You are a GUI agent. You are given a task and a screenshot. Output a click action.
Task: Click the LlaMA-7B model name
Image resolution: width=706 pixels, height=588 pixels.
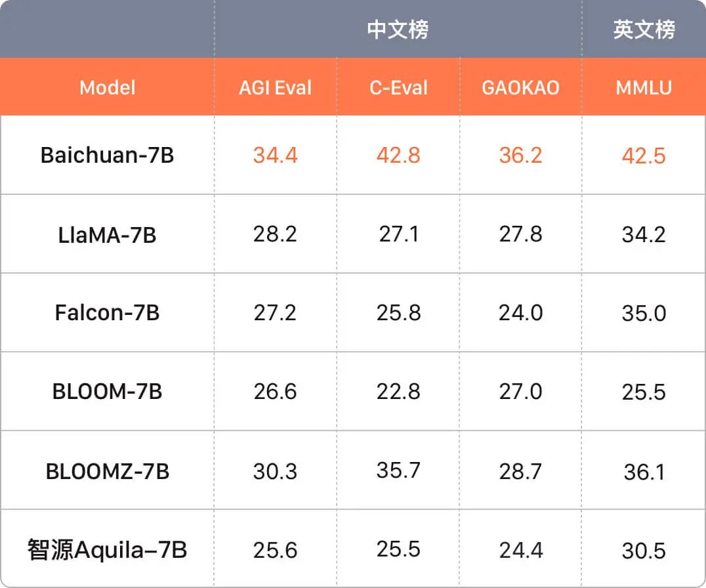tap(107, 234)
